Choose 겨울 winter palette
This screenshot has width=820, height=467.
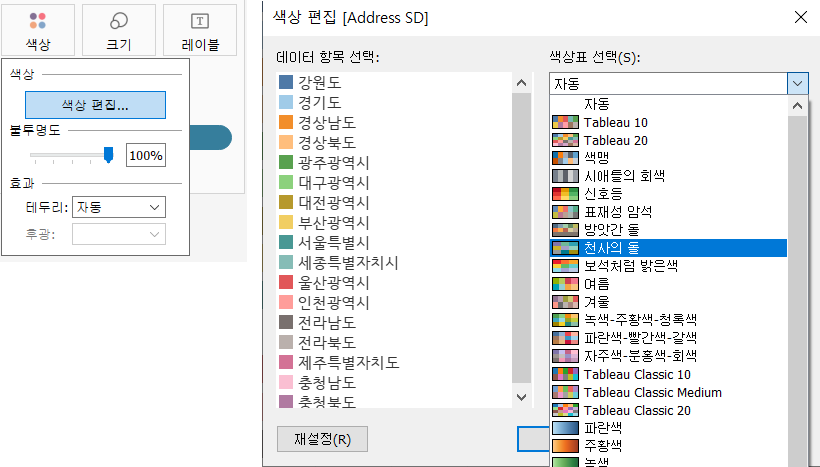(x=669, y=302)
